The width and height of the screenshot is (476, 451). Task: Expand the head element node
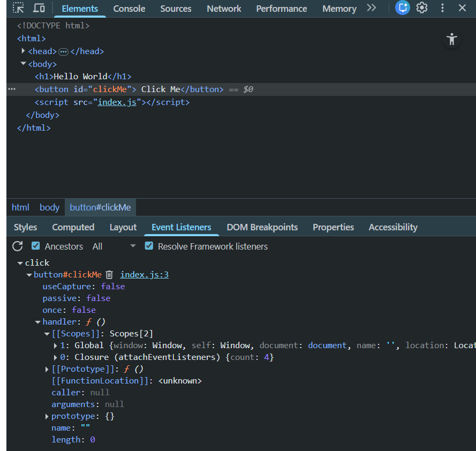click(23, 51)
